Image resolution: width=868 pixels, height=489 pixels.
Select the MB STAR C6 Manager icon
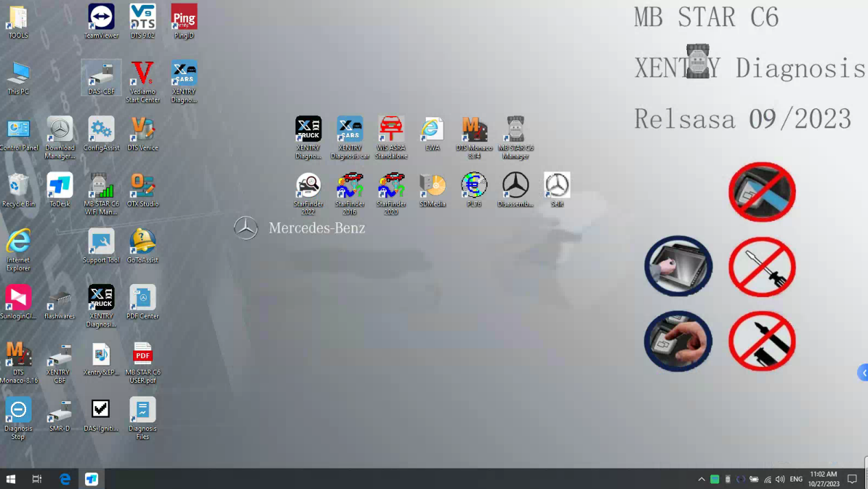tap(515, 130)
